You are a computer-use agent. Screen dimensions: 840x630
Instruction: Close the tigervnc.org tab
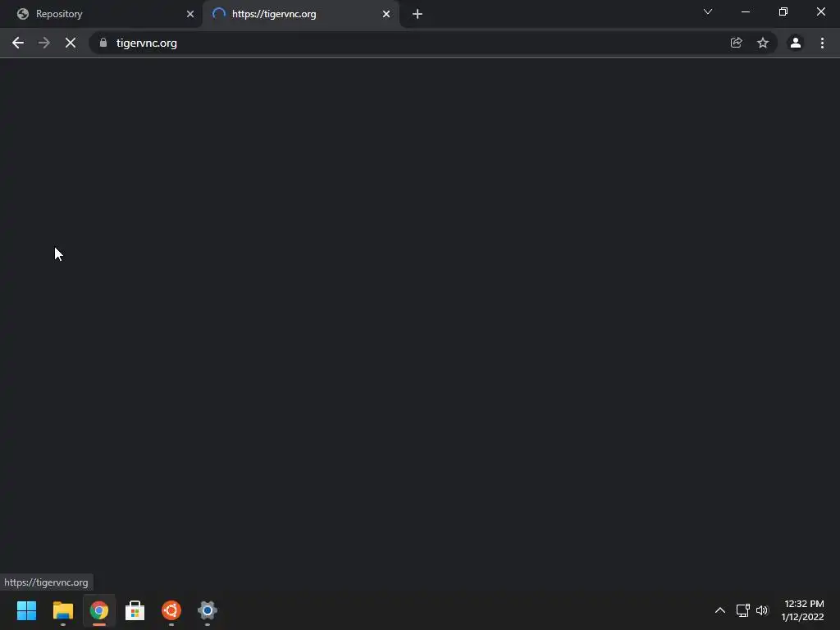pos(386,14)
